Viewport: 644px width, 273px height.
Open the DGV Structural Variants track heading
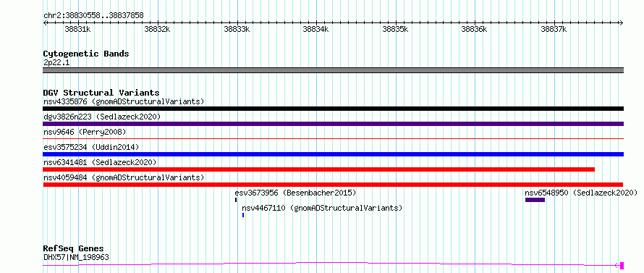pos(101,93)
